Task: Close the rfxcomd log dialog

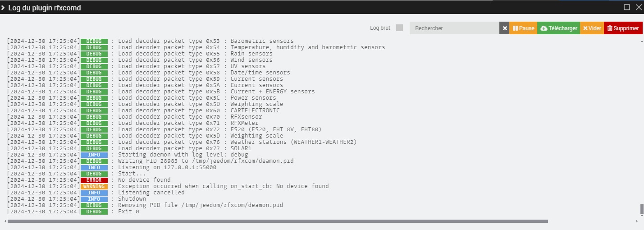Action: click(x=638, y=7)
